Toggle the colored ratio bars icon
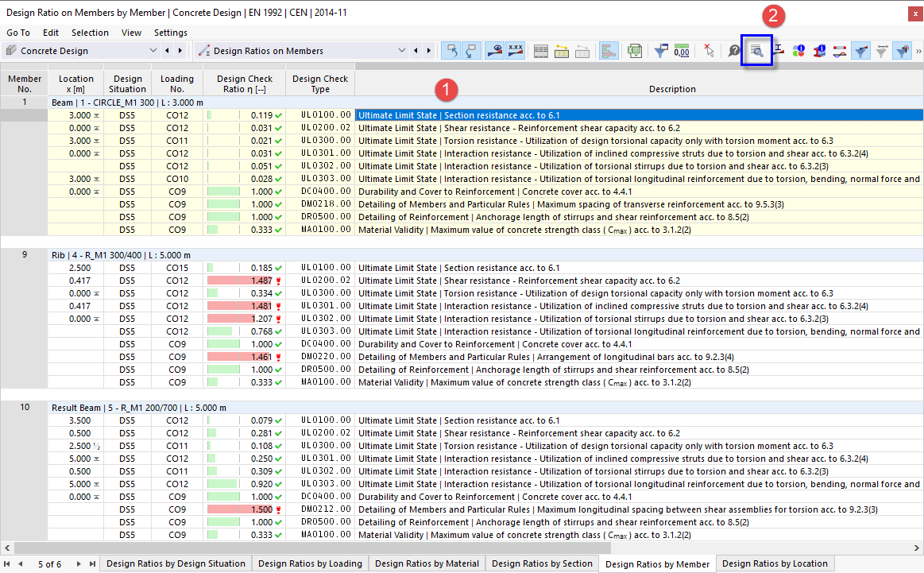This screenshot has height=573, width=924. 608,51
